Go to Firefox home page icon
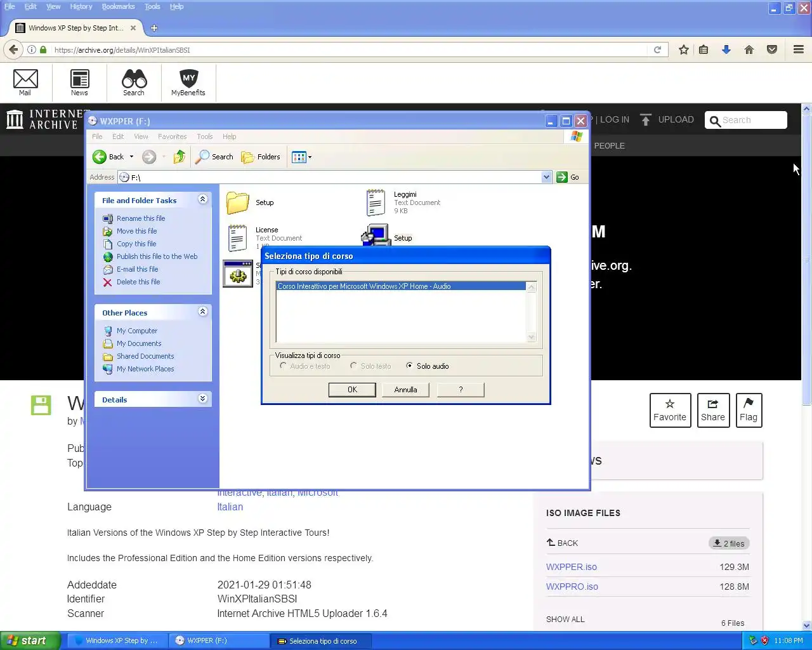Image resolution: width=812 pixels, height=650 pixels. [749, 50]
